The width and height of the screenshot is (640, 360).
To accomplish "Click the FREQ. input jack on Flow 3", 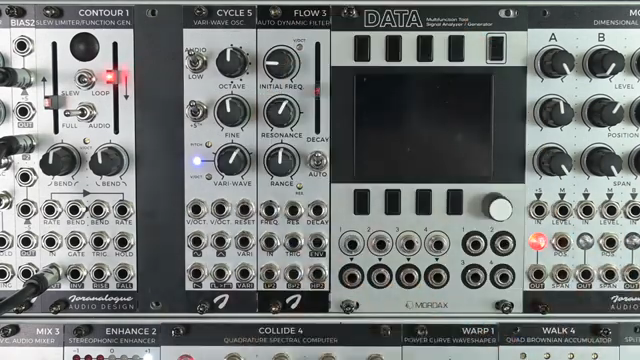I will coord(269,210).
